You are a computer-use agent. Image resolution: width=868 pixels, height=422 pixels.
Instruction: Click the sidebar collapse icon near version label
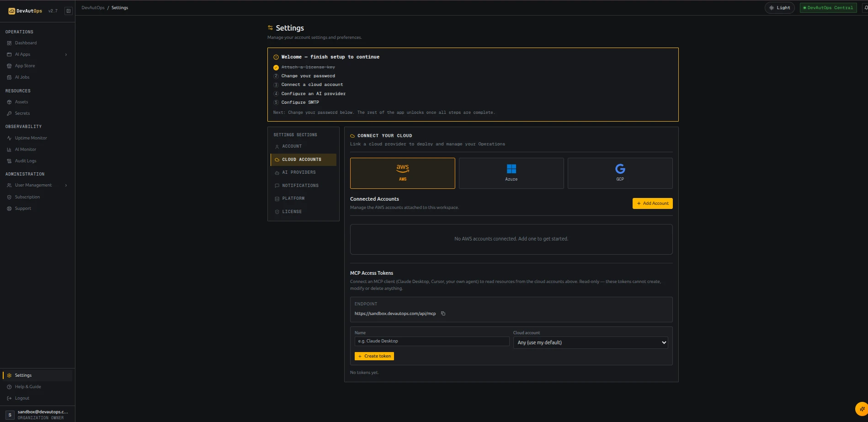pyautogui.click(x=69, y=11)
